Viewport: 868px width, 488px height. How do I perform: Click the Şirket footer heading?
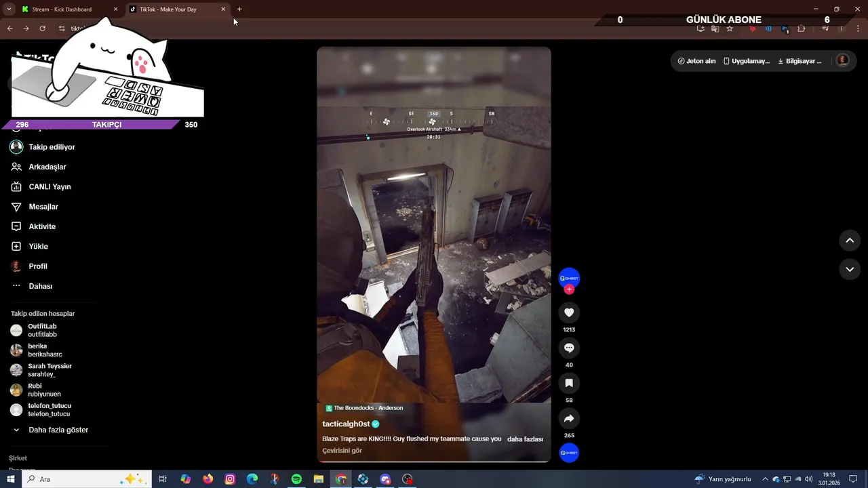18,458
